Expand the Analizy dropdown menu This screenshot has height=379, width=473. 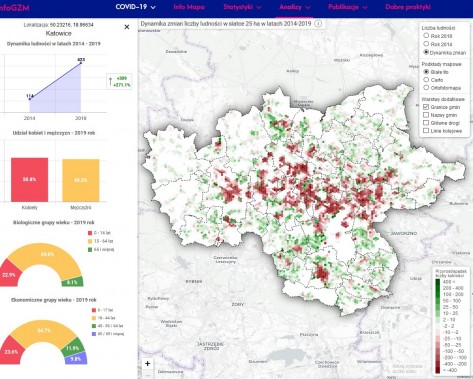tap(295, 7)
